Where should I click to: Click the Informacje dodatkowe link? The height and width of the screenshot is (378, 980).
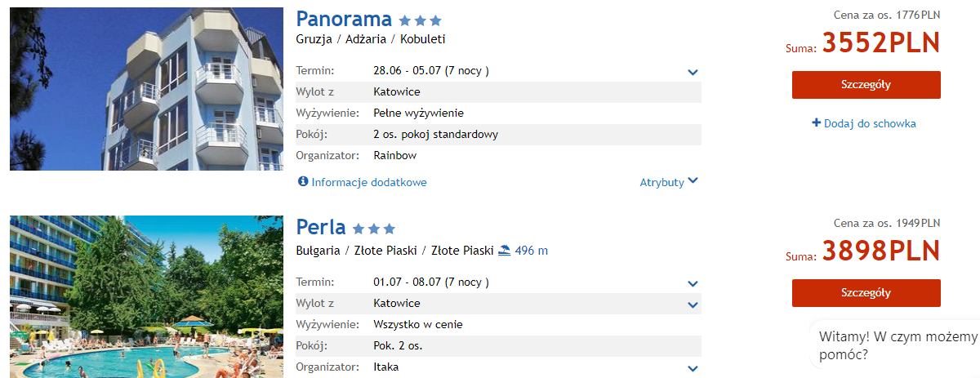click(x=369, y=182)
